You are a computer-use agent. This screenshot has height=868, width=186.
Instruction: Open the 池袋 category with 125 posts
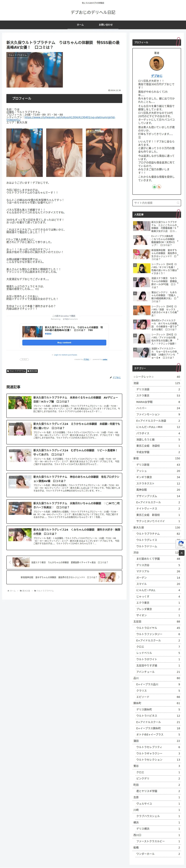pyautogui.click(x=157, y=383)
